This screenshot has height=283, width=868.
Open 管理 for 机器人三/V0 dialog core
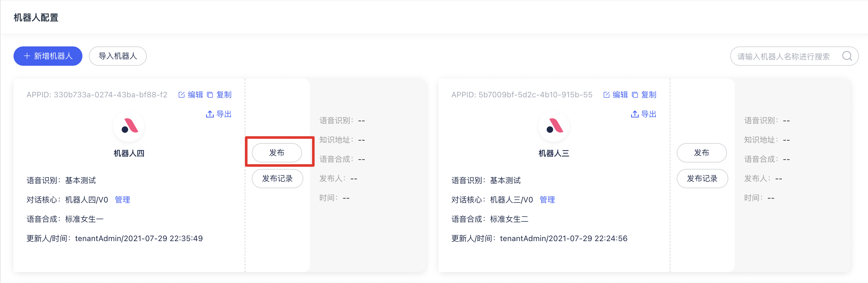coord(547,200)
